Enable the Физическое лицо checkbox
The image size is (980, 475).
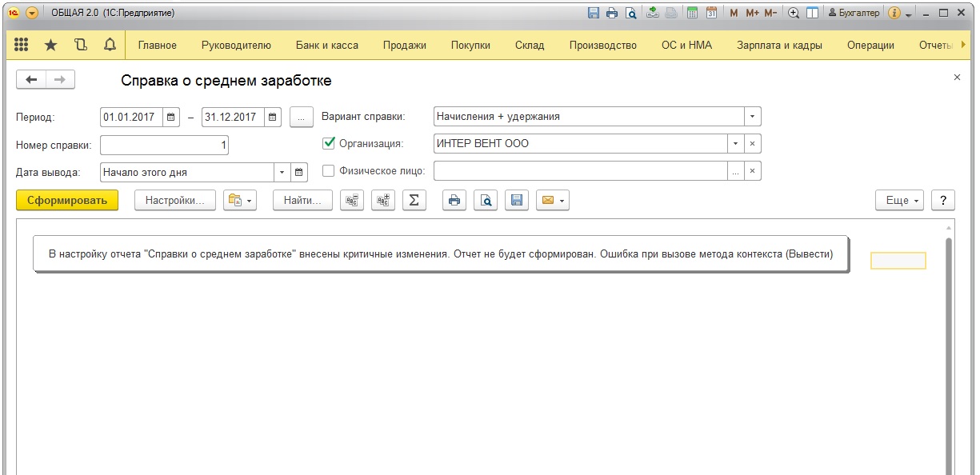click(328, 170)
